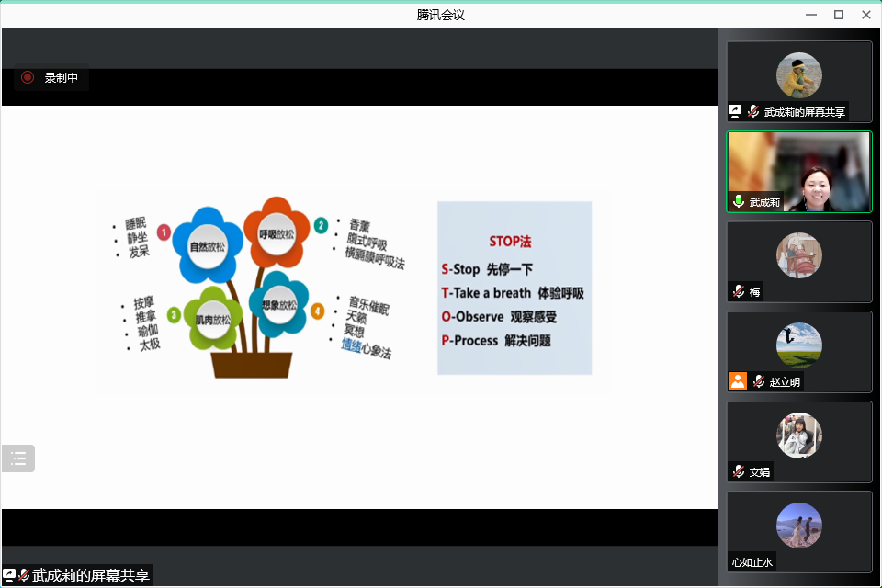The image size is (882, 588).
Task: Maximize the 腾讯会议 window
Action: 838,15
